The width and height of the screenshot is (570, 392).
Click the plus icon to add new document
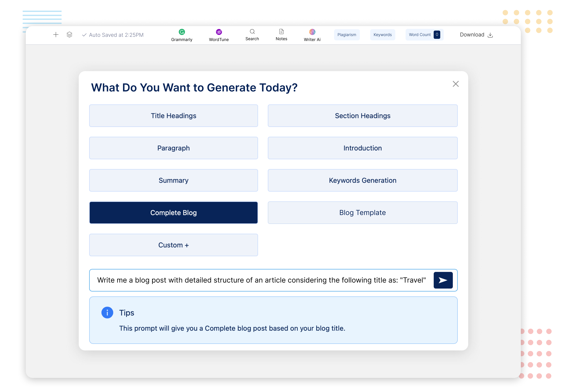(x=56, y=35)
